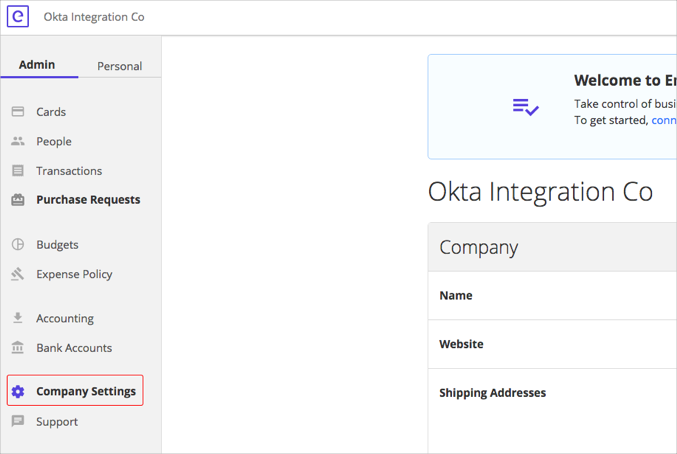
Task: Click the Purchase Requests icon
Action: point(18,200)
